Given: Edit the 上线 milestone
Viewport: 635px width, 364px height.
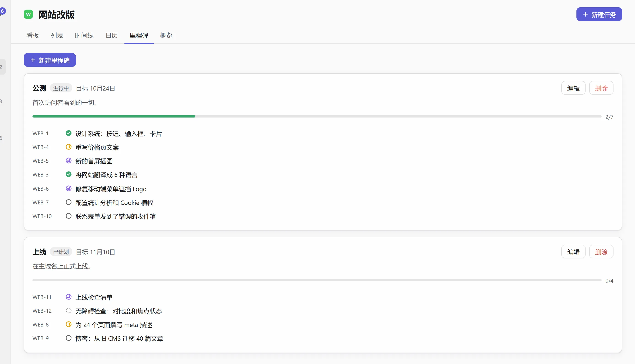Looking at the screenshot, I should [573, 252].
